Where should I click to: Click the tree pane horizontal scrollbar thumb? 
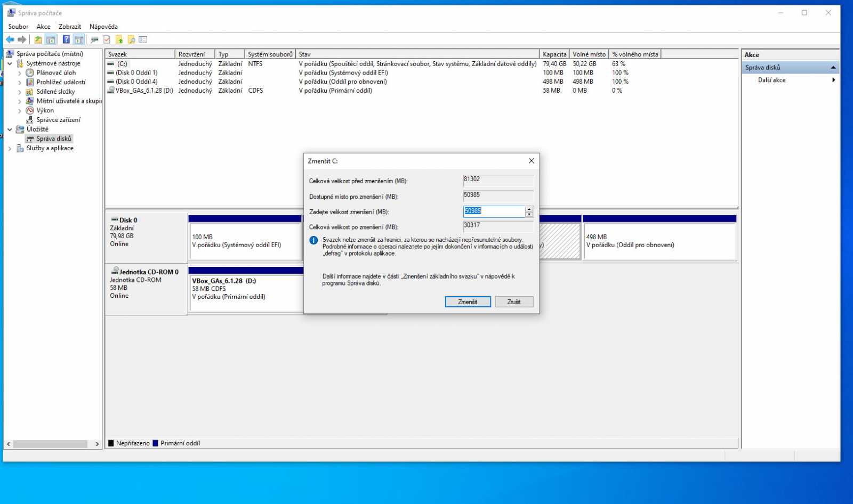point(50,444)
